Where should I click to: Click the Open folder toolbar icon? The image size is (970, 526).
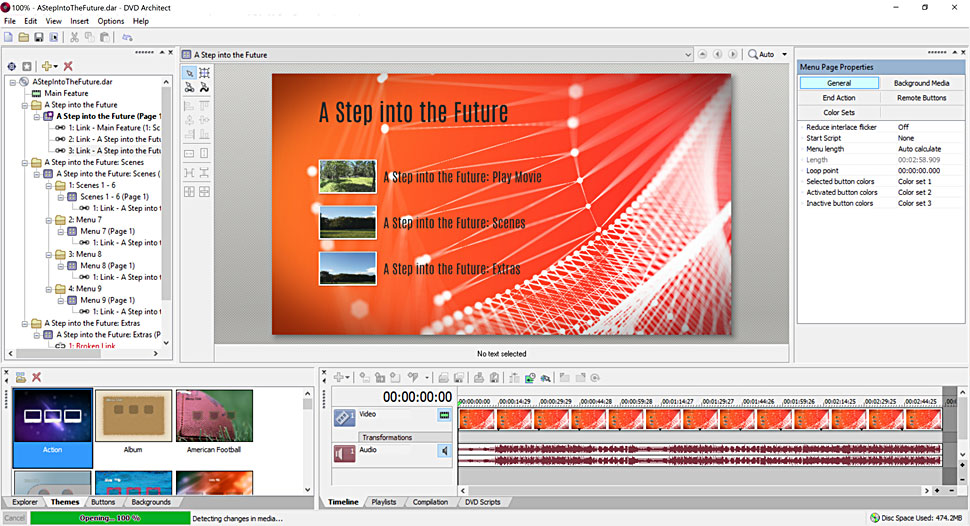23,37
